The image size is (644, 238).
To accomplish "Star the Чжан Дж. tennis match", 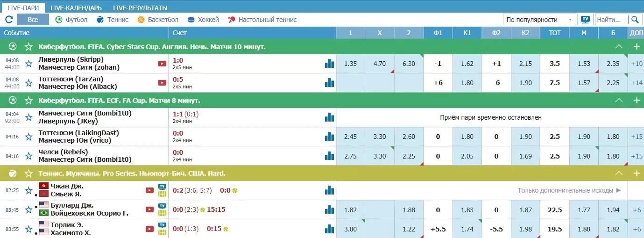I will click(x=29, y=190).
